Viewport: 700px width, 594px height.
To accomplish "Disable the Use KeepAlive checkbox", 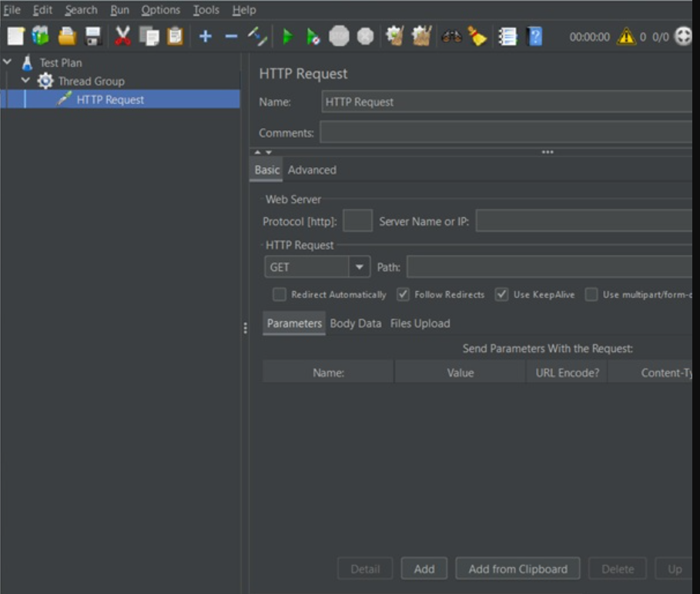I will click(502, 294).
